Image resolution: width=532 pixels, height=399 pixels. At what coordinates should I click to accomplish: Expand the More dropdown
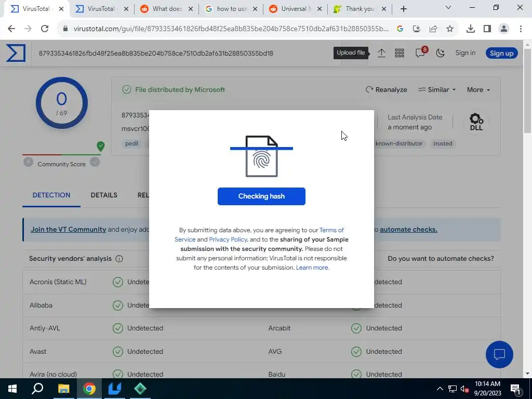click(478, 89)
